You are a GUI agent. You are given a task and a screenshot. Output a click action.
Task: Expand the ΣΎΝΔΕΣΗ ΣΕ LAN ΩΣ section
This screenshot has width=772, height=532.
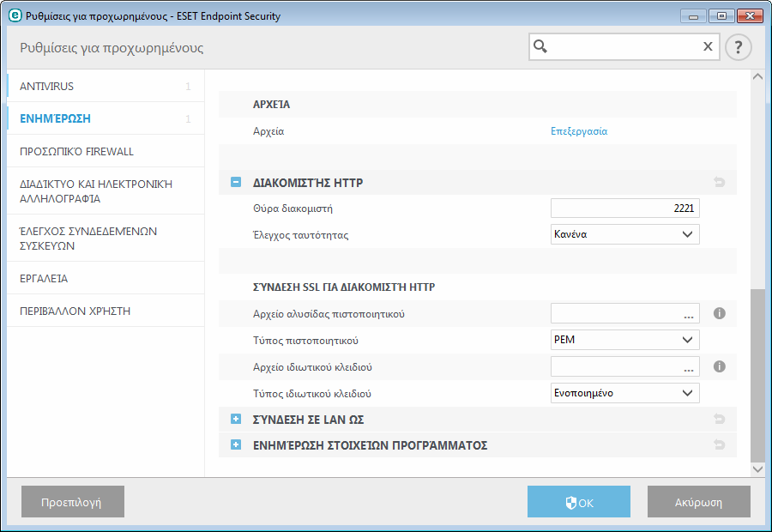(236, 420)
